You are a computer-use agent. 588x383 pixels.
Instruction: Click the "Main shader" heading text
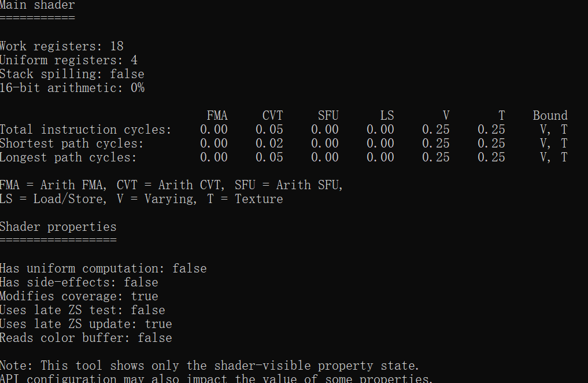pyautogui.click(x=38, y=5)
